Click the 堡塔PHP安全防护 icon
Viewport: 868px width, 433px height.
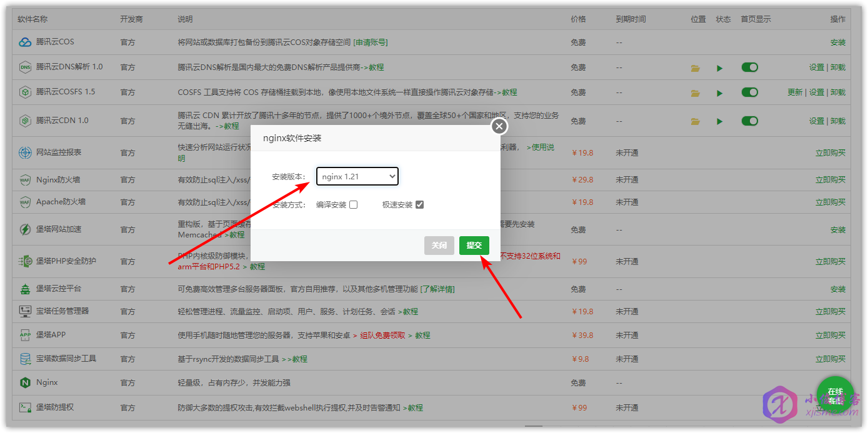coord(25,261)
